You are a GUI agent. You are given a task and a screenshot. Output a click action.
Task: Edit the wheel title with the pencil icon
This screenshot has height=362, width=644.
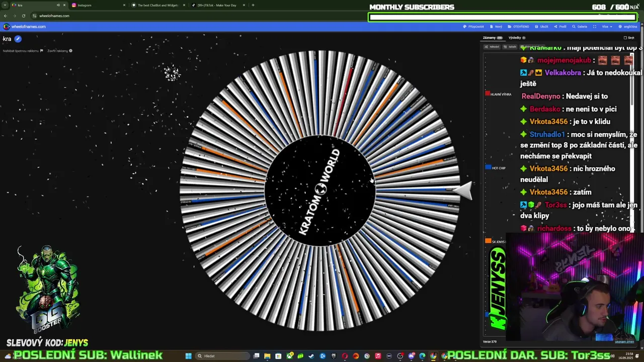point(18,39)
